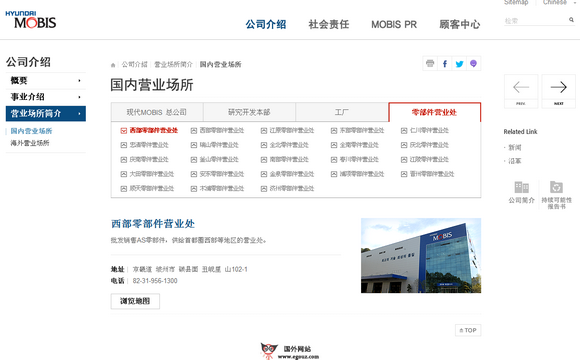
Task: Click the search magnifier icon
Action: tap(571, 20)
